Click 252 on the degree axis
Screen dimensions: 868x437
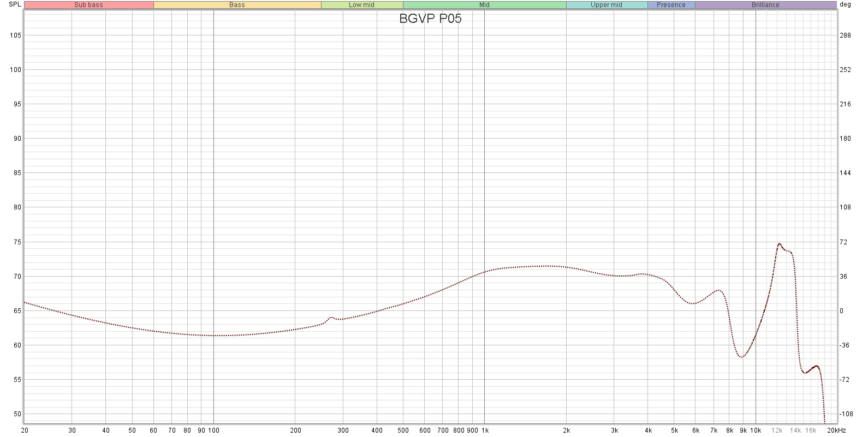click(845, 70)
